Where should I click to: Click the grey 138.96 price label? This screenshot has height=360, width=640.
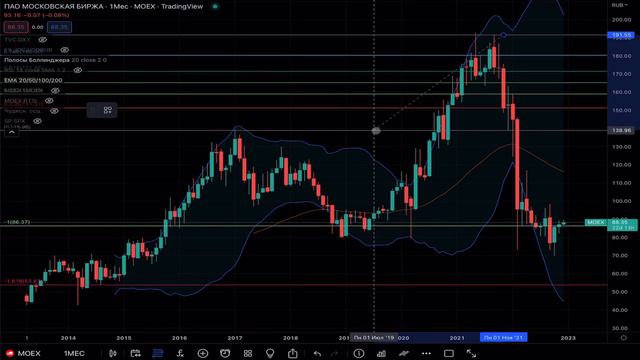coord(621,131)
